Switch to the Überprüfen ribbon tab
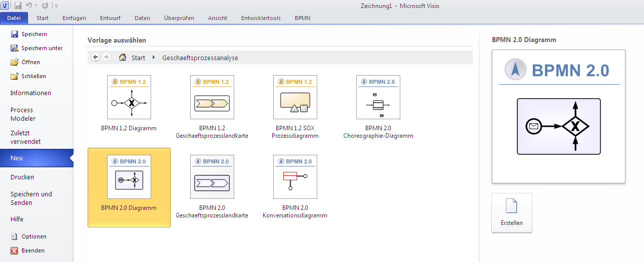This screenshot has height=262, width=644. [x=179, y=18]
